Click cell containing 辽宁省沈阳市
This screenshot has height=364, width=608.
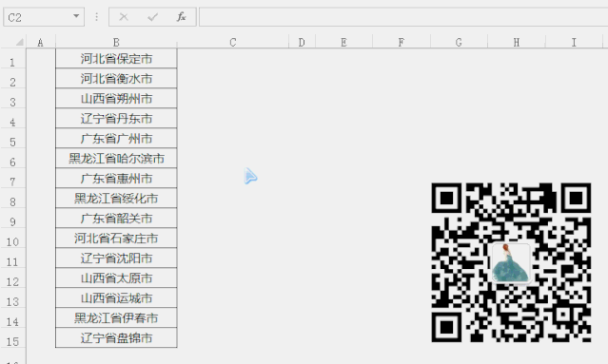point(116,259)
